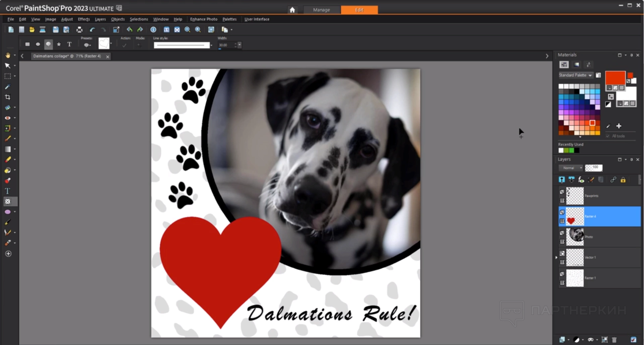Switch to the Manage tab

coord(321,10)
